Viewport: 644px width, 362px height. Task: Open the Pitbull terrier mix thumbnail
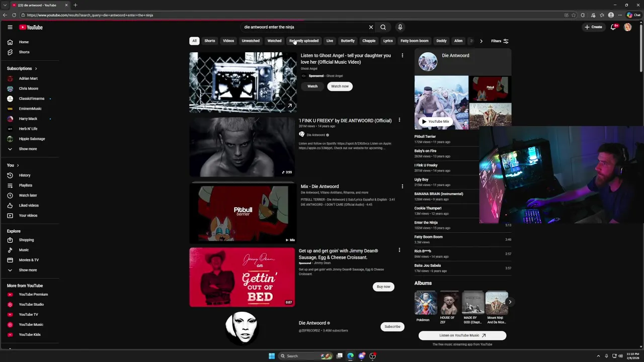click(x=242, y=213)
